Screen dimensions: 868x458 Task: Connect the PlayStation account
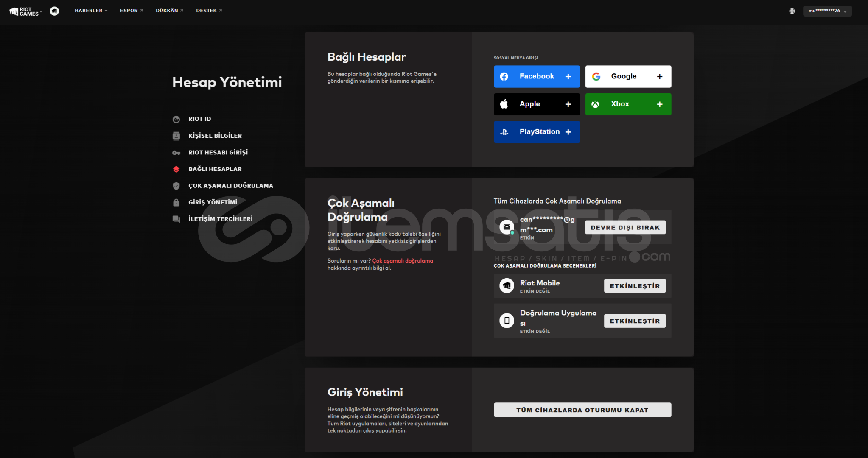pos(536,132)
